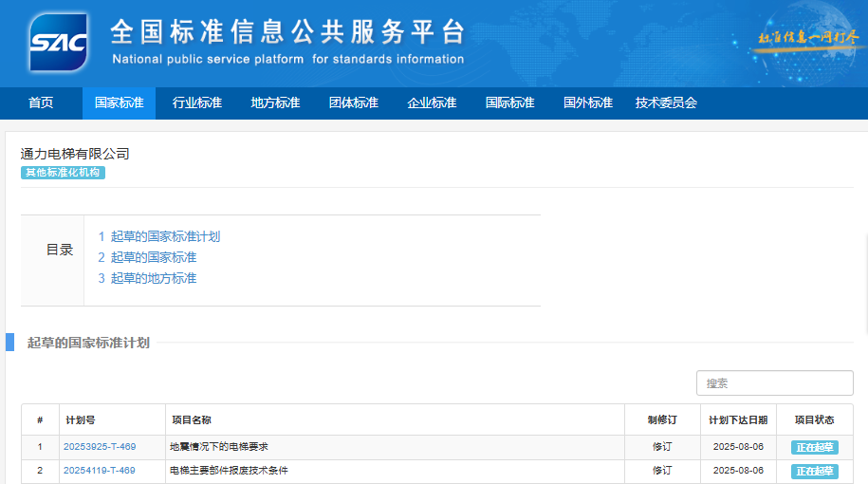Sort table by 项目名称 column header
The width and height of the screenshot is (868, 484).
(x=191, y=420)
